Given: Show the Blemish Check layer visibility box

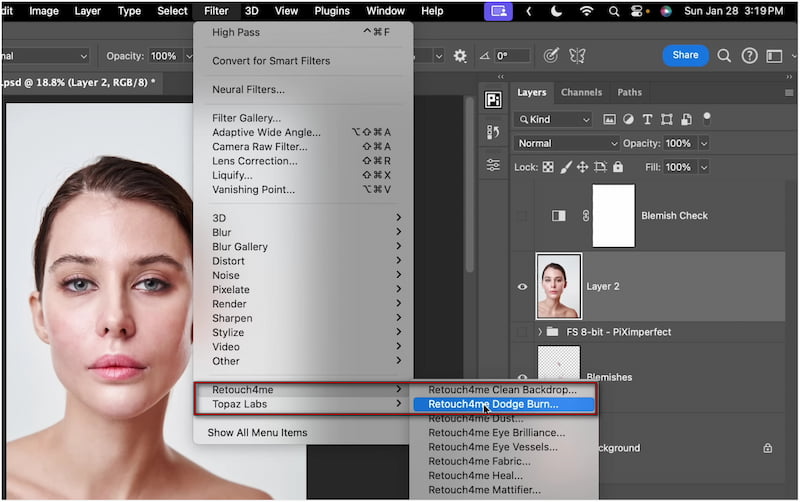Looking at the screenshot, I should (x=522, y=216).
